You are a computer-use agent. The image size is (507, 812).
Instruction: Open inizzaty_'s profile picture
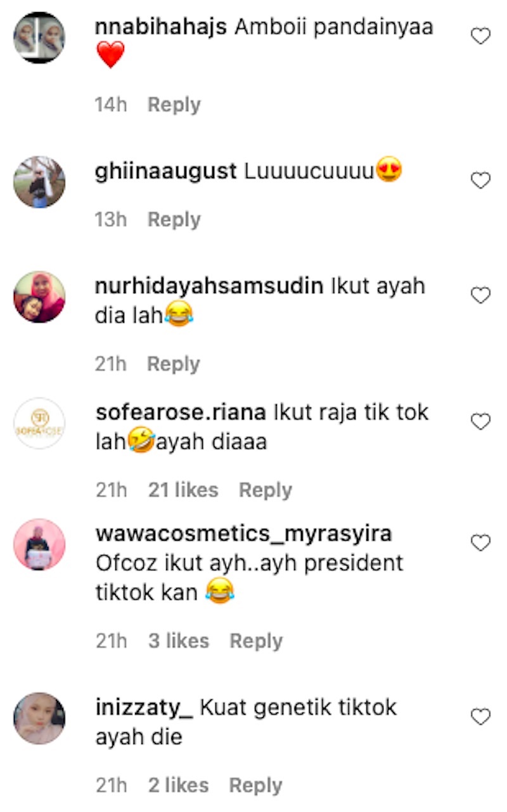pyautogui.click(x=39, y=718)
